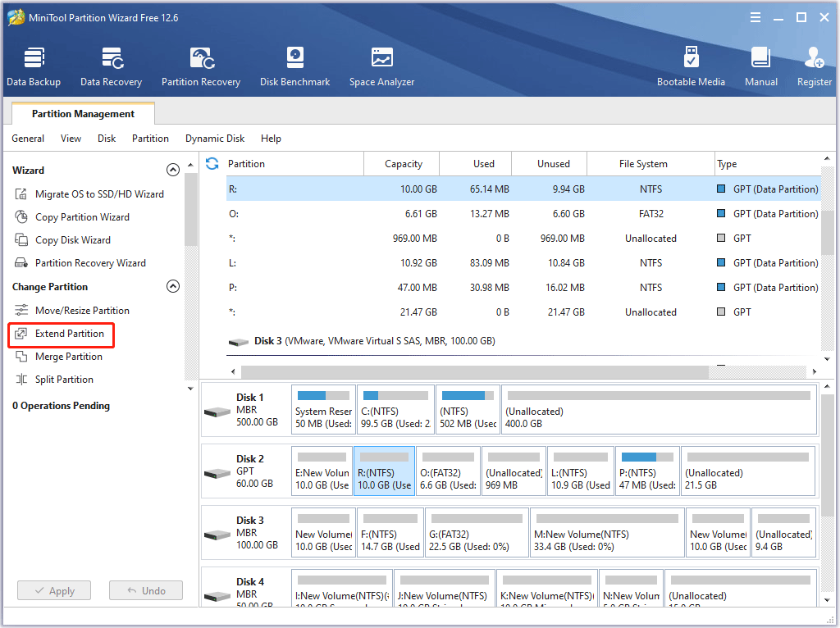Refresh the partition list
This screenshot has height=628, width=840.
pos(212,164)
